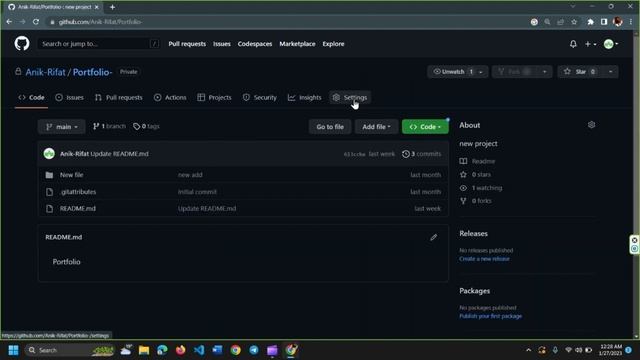Open the browser side panel icon
The width and height of the screenshot is (640, 360).
pyautogui.click(x=604, y=22)
